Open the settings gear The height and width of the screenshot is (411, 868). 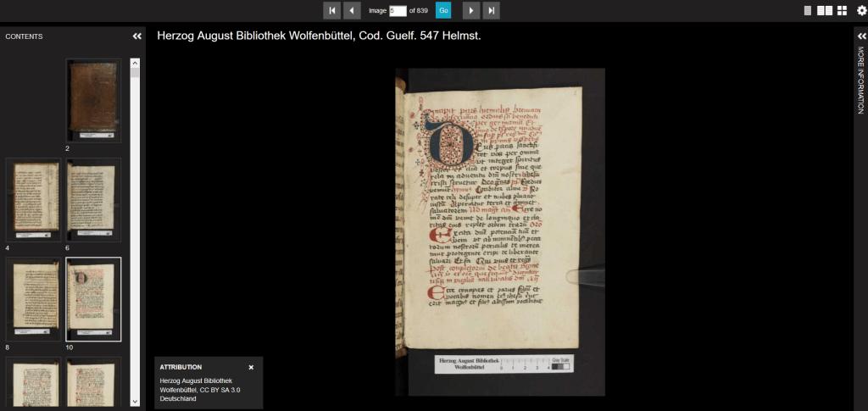coord(861,10)
